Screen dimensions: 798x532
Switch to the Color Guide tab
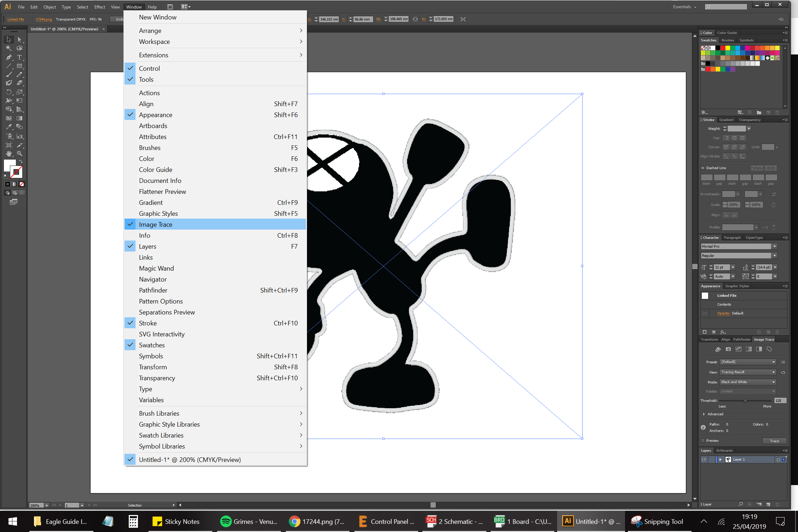(727, 33)
